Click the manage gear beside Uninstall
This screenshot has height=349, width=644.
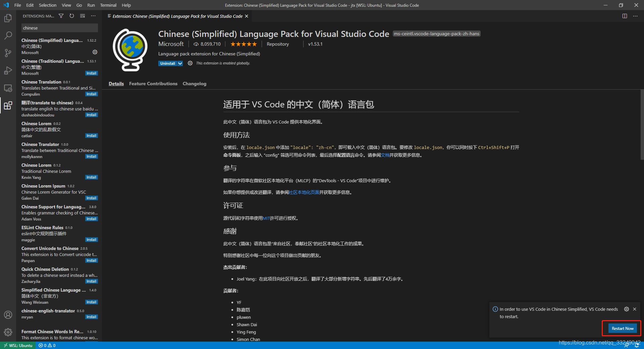coord(190,63)
